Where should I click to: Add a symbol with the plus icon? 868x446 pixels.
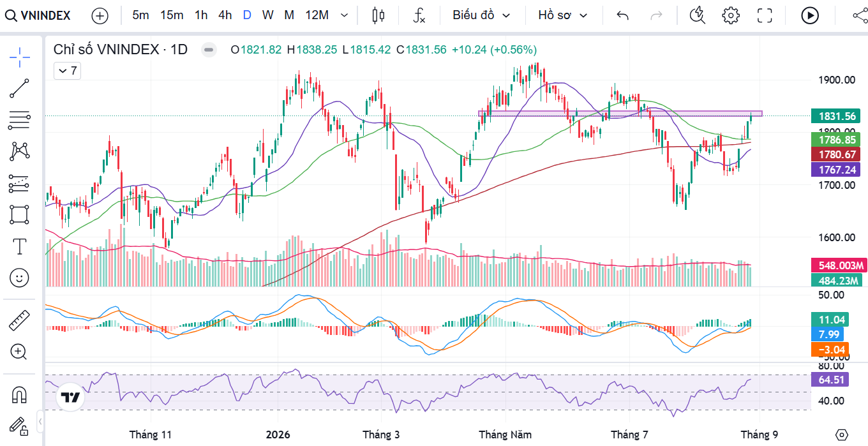point(100,15)
